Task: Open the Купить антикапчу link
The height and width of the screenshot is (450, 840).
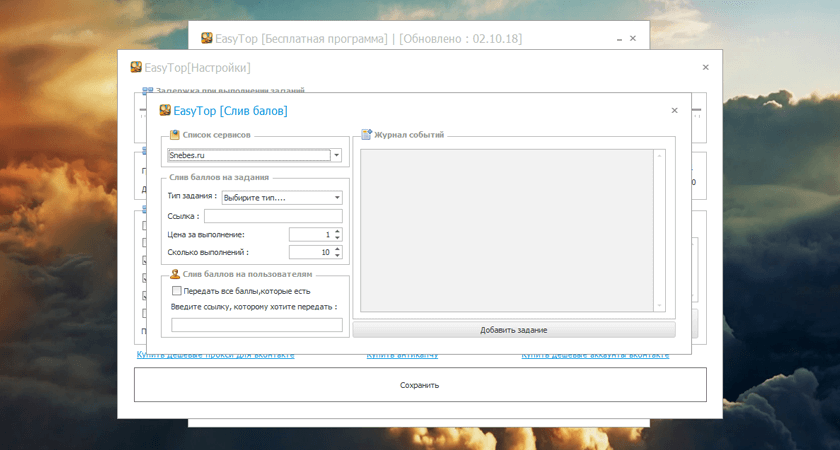Action: click(402, 355)
